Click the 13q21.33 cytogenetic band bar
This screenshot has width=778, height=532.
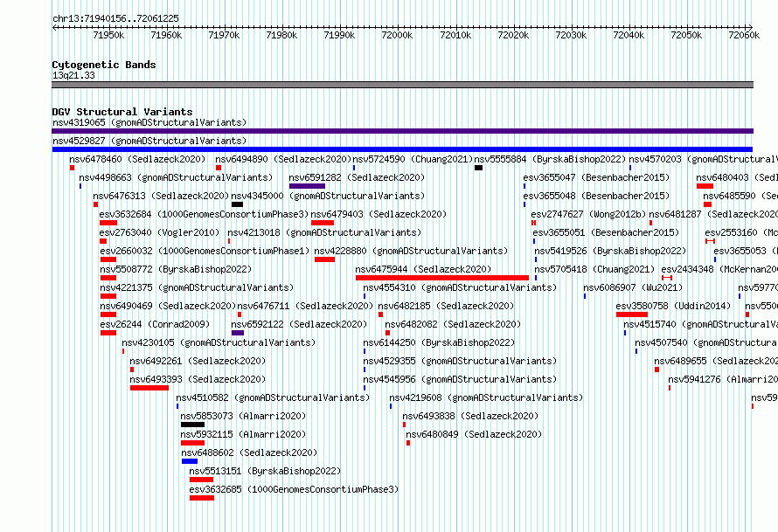point(402,85)
